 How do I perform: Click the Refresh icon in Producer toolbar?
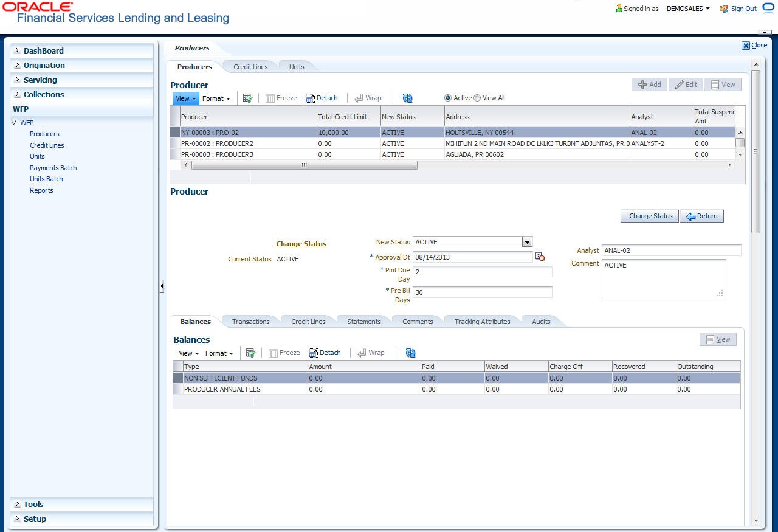[x=408, y=98]
